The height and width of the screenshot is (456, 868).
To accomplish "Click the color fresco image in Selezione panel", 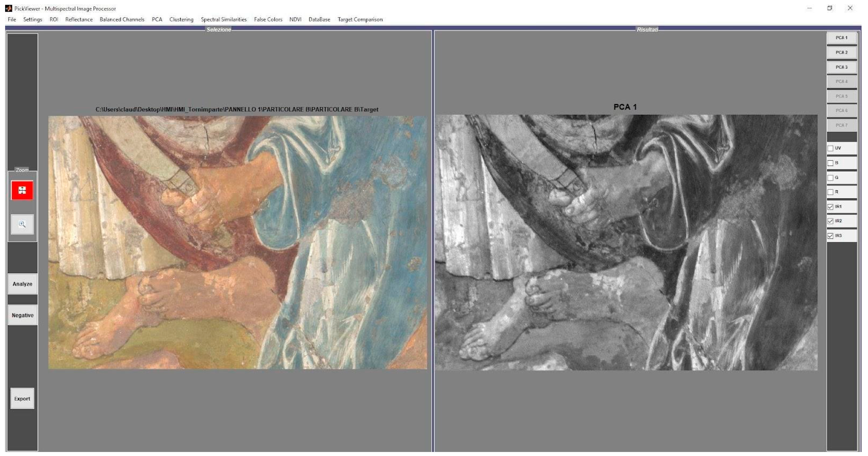I will coord(238,243).
